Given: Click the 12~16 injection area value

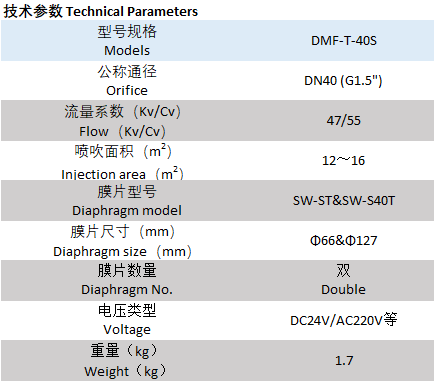Looking at the screenshot, I should (x=344, y=161).
